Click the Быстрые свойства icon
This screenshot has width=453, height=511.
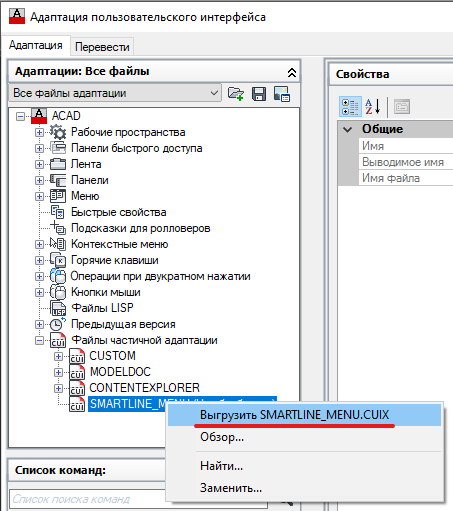coord(58,212)
